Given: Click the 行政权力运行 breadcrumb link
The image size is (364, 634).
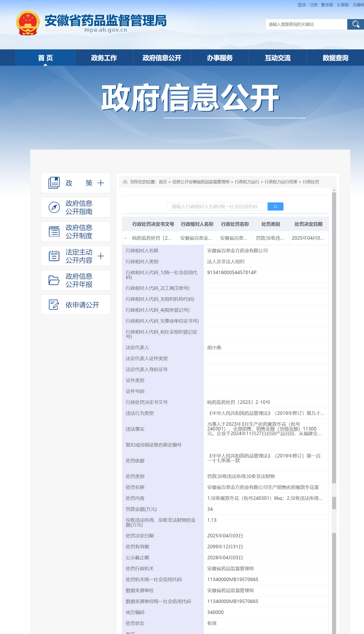Looking at the screenshot, I should (247, 182).
